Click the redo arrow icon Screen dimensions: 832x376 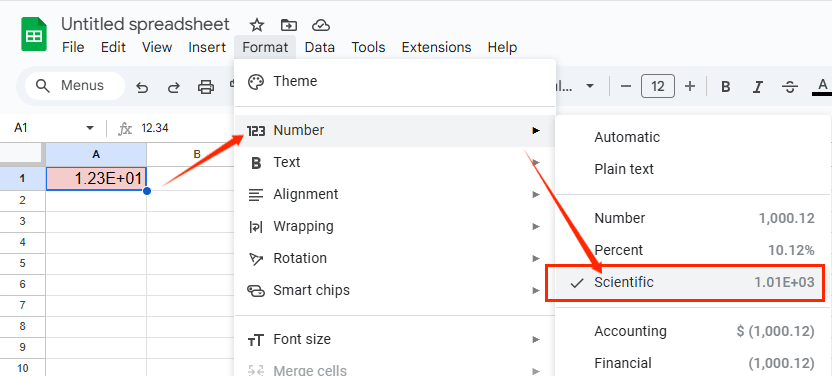click(174, 86)
